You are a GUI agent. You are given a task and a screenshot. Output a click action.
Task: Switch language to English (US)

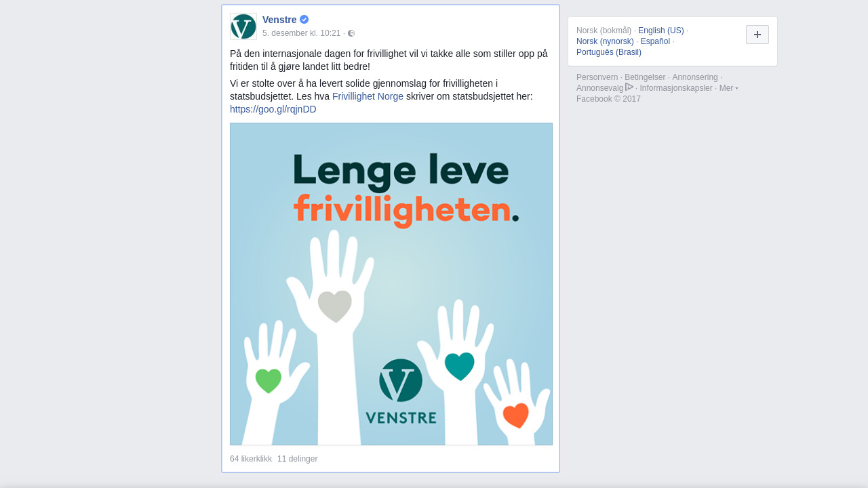pyautogui.click(x=661, y=30)
